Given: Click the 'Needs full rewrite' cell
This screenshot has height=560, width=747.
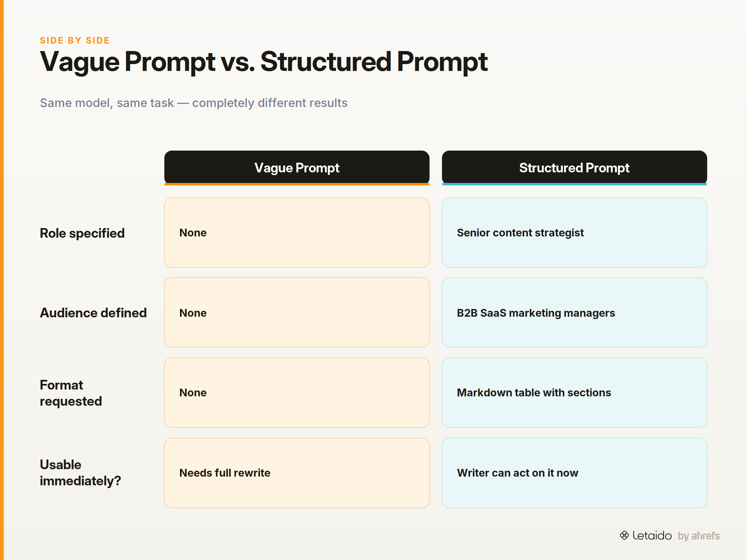Looking at the screenshot, I should pos(297,473).
